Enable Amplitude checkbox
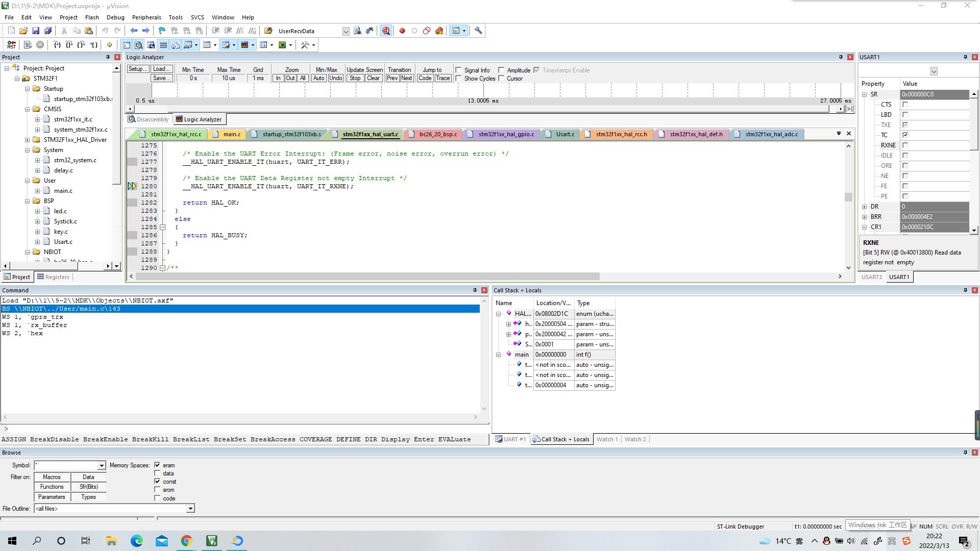Image resolution: width=980 pixels, height=551 pixels. click(501, 70)
